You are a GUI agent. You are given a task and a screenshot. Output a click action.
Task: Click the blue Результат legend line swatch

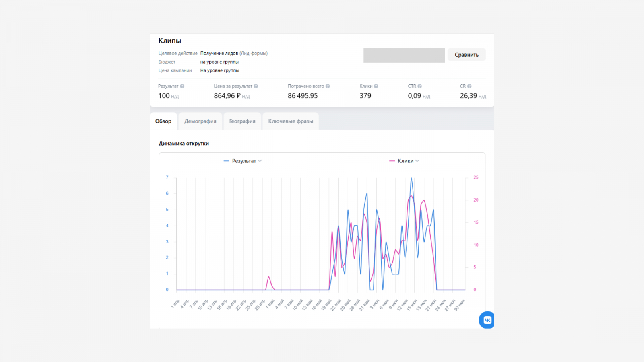[226, 161]
